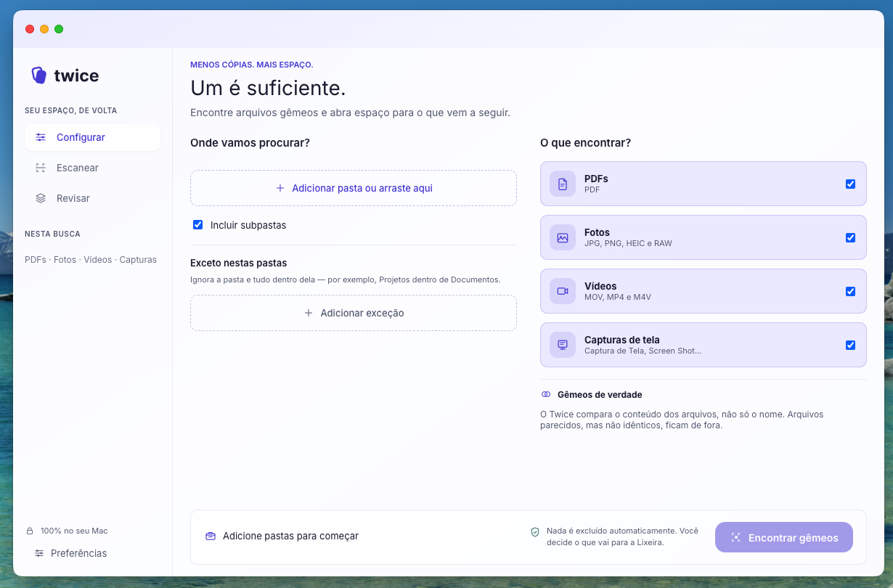Click the '100% no seu Mac' label
The width and height of the screenshot is (893, 588).
pos(74,531)
